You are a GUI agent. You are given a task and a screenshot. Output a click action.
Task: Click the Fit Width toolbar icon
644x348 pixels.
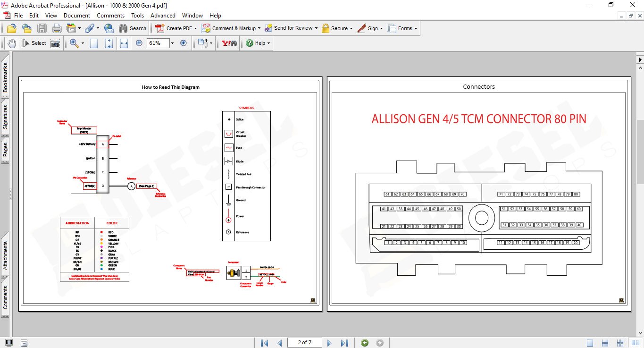pyautogui.click(x=124, y=43)
